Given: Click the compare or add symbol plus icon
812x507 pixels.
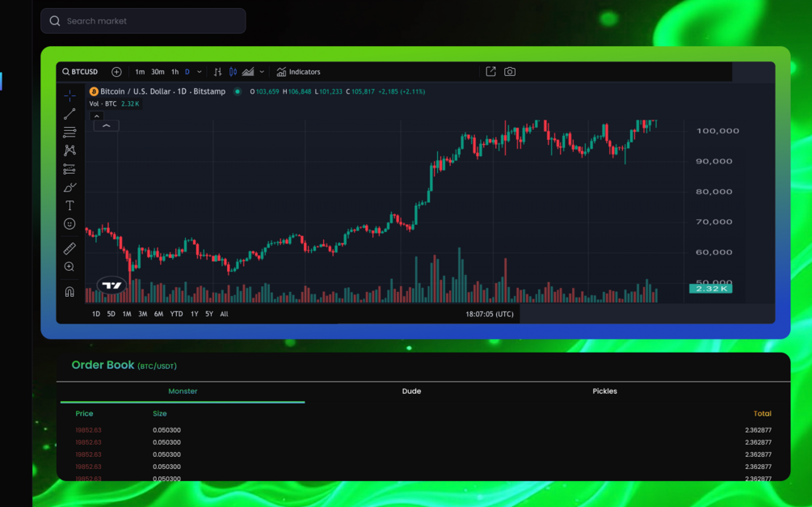Looking at the screenshot, I should pyautogui.click(x=116, y=72).
